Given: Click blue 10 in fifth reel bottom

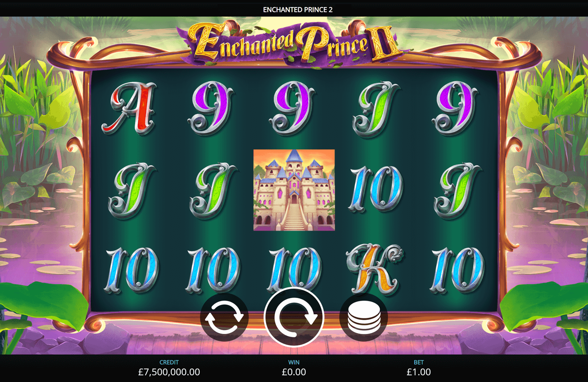Looking at the screenshot, I should point(457,270).
